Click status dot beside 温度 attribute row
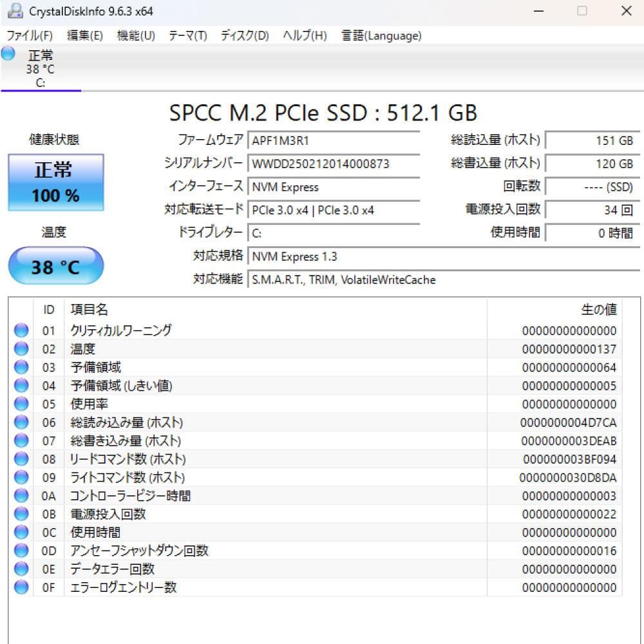 [x=21, y=348]
